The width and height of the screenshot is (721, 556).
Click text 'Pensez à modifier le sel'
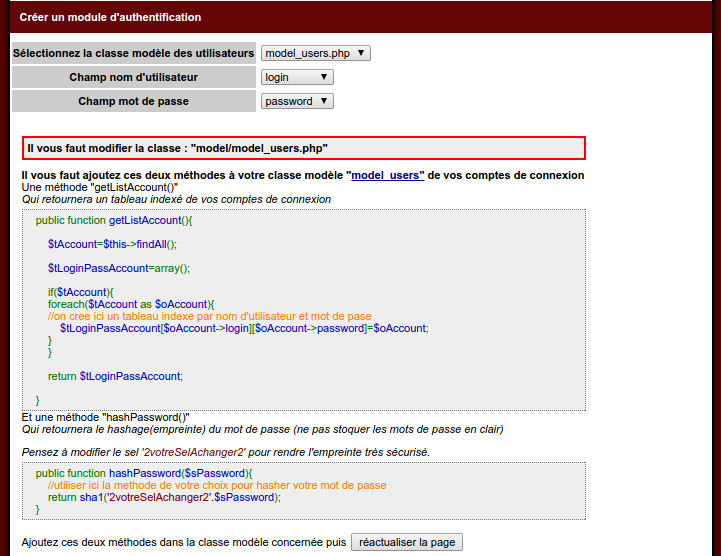click(x=226, y=452)
